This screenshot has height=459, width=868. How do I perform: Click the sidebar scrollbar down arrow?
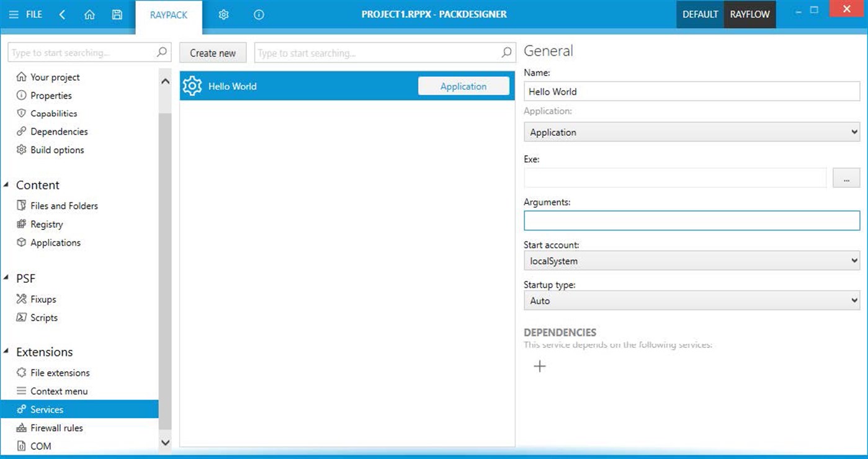click(165, 442)
